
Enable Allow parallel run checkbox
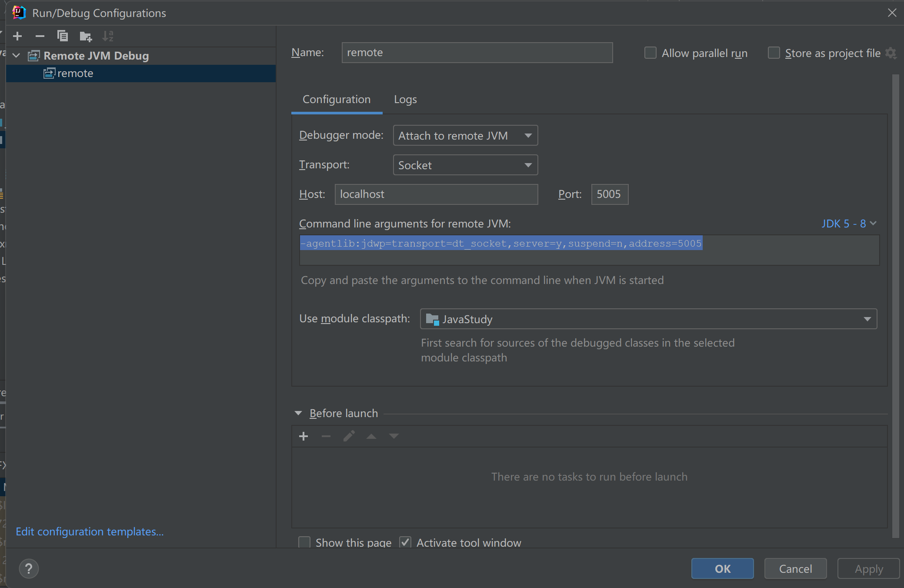coord(650,53)
